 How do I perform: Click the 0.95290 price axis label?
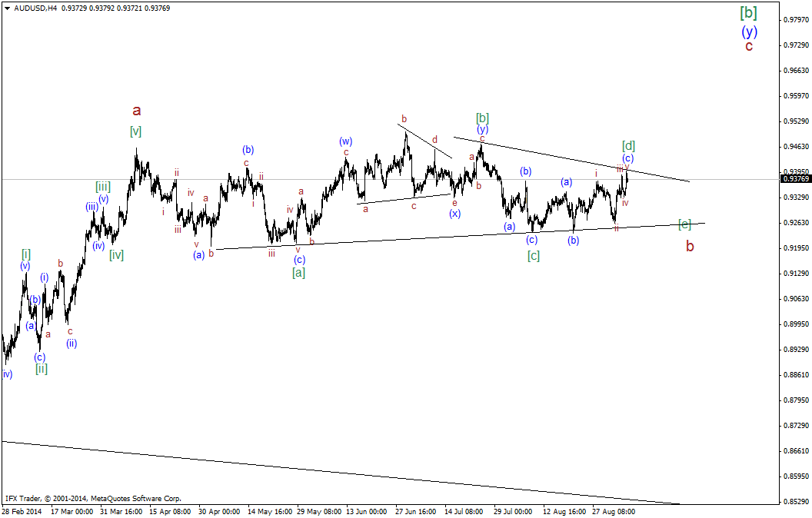click(x=796, y=121)
